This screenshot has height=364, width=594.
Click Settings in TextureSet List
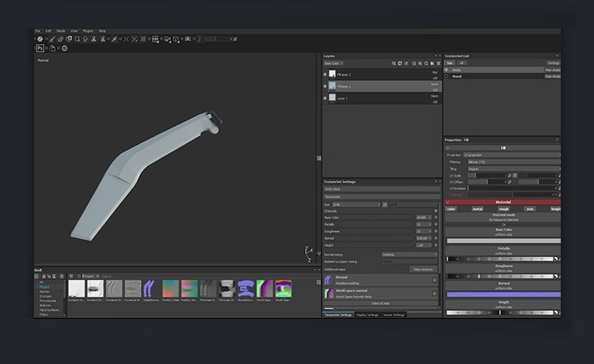(554, 63)
